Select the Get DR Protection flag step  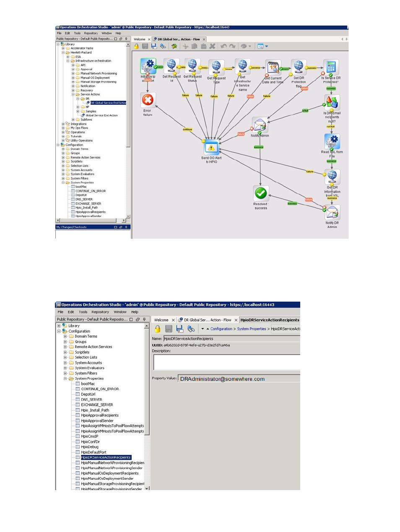pos(299,67)
